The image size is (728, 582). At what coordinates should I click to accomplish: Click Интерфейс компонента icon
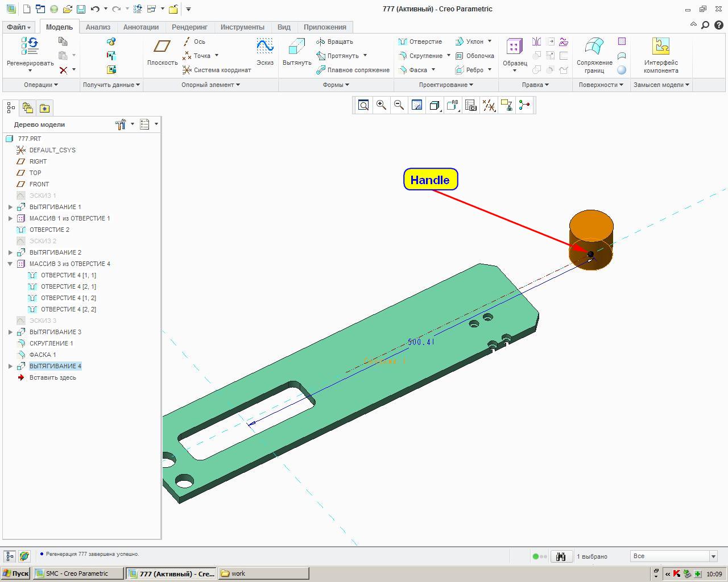pos(660,47)
